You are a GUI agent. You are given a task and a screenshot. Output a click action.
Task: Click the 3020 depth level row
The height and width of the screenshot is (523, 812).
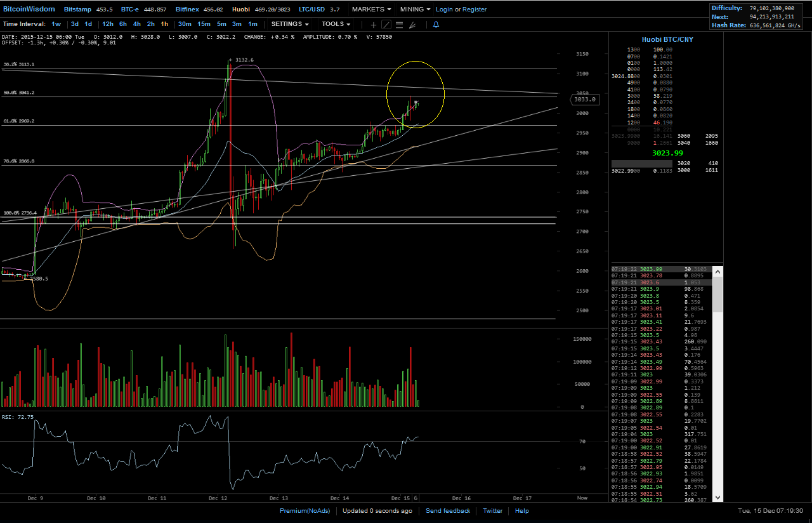pyautogui.click(x=697, y=164)
